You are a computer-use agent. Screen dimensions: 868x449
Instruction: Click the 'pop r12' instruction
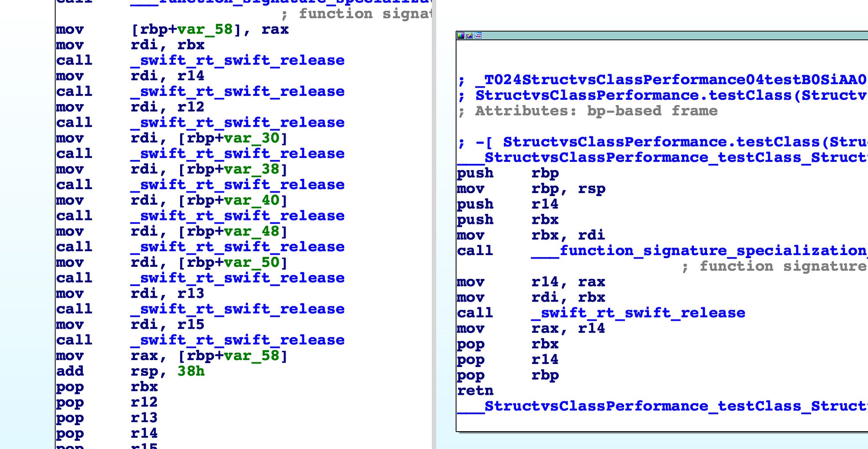107,403
